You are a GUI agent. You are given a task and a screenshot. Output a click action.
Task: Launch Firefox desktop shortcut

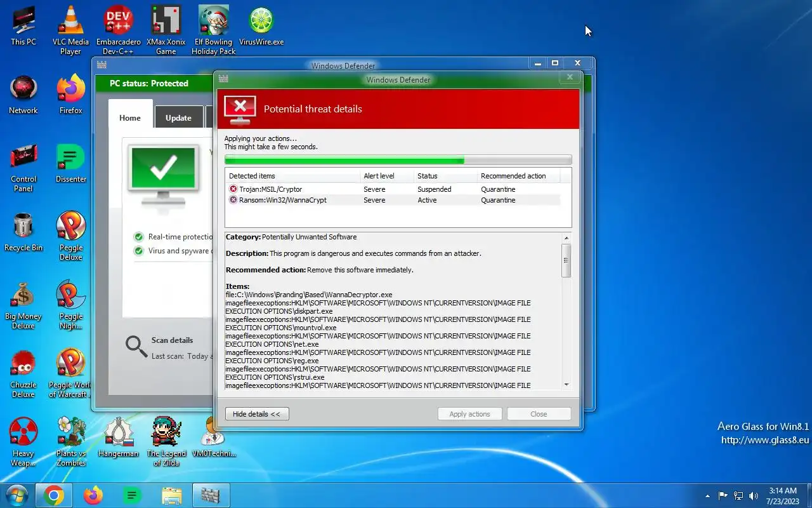(71, 95)
